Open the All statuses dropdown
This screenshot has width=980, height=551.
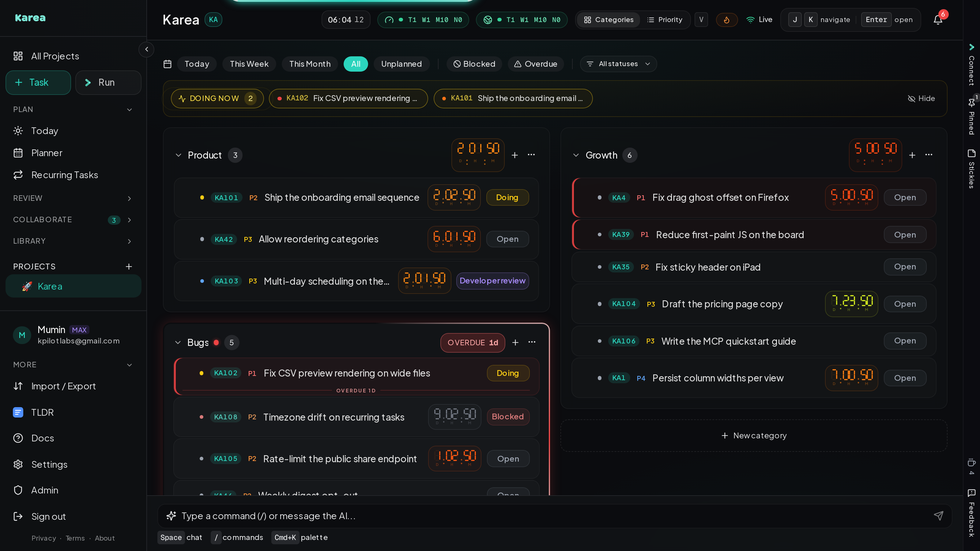[x=618, y=64]
